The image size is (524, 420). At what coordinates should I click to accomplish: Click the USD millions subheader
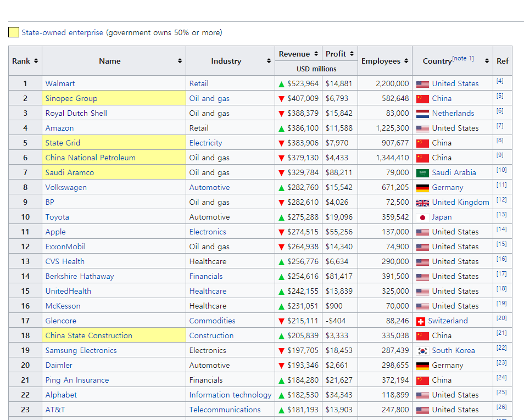(316, 69)
